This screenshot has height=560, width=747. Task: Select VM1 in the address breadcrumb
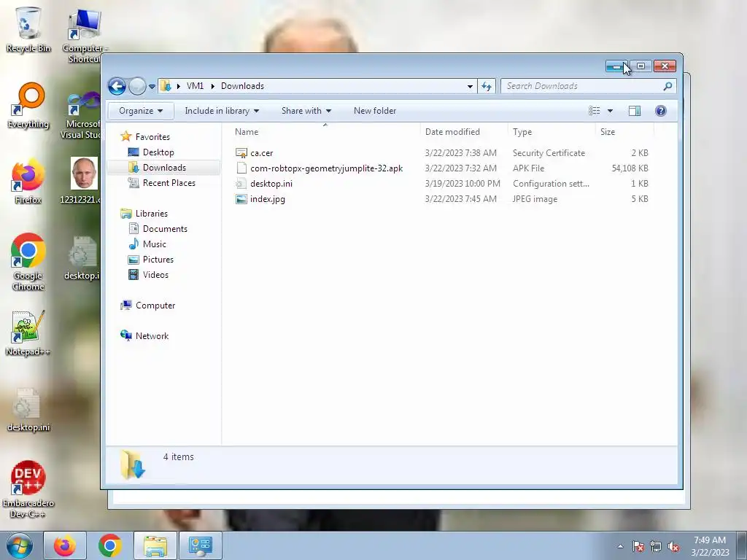tap(195, 86)
